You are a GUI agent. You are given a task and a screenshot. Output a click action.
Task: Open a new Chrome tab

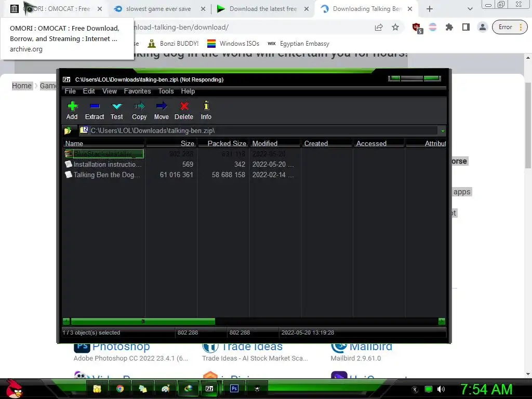(430, 9)
